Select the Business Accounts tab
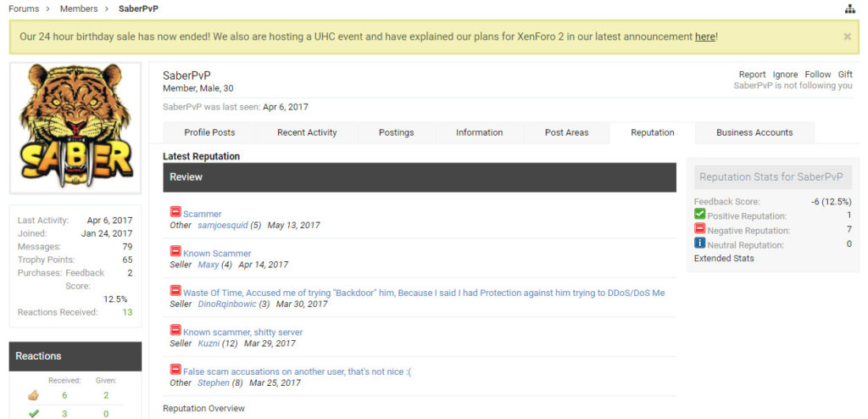The image size is (868, 419). (x=754, y=132)
